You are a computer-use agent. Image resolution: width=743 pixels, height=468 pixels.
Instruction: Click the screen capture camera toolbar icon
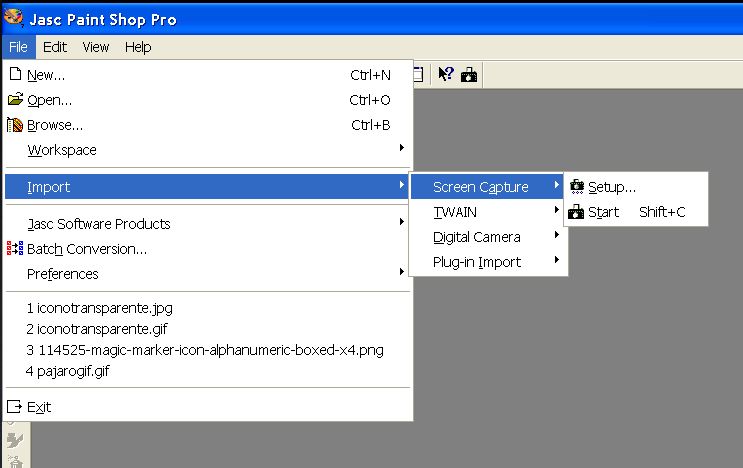tap(469, 74)
